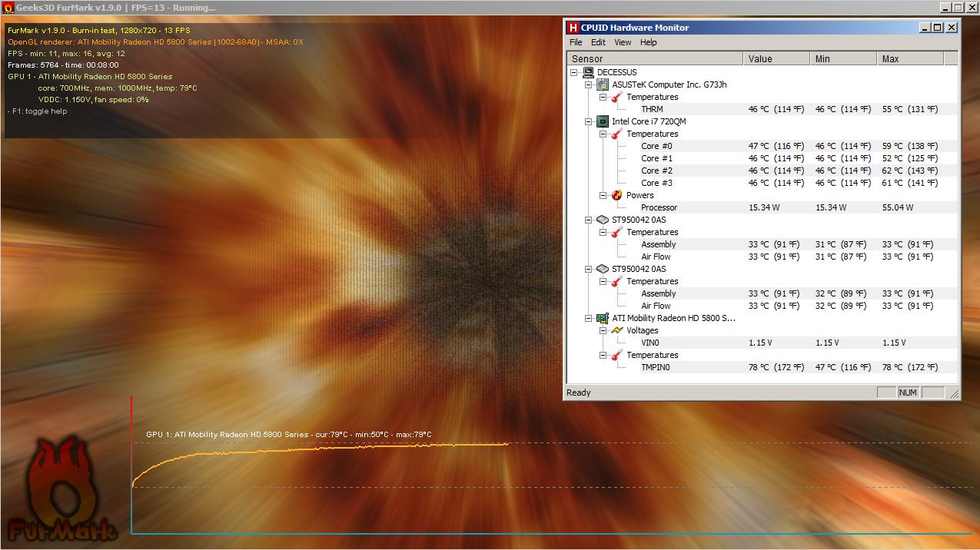Click the hard drive icon of ST950042 0AS above ATI Radeon
The height and width of the screenshot is (550, 980).
603,269
